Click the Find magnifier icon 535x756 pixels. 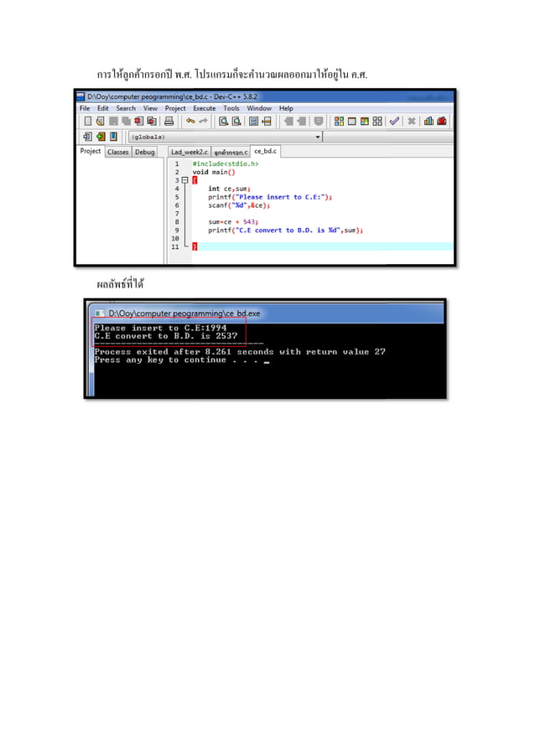[223, 121]
